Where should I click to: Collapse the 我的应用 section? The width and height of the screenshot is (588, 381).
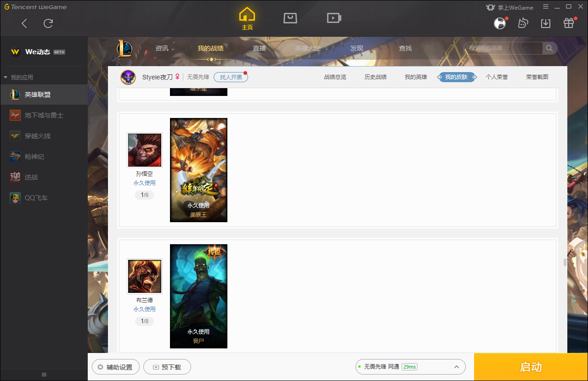point(18,77)
